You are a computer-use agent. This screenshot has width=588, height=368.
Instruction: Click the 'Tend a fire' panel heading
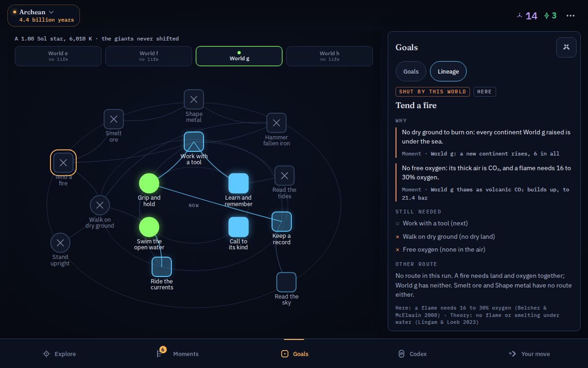pyautogui.click(x=416, y=105)
